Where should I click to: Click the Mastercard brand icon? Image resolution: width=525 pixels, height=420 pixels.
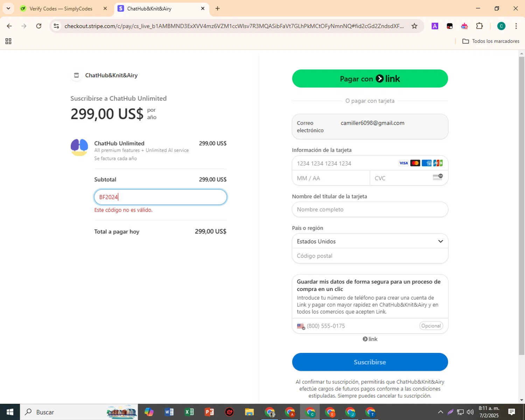tap(415, 163)
